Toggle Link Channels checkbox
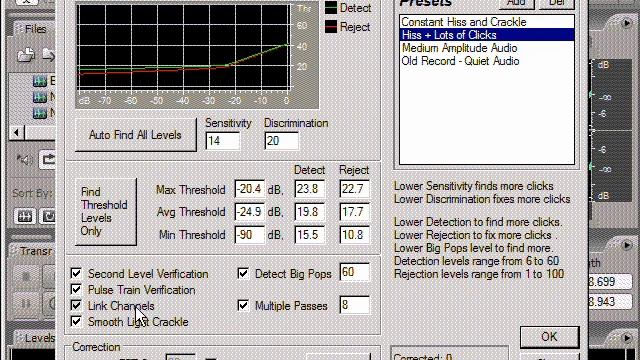Viewport: 640px width, 360px height. pos(76,305)
